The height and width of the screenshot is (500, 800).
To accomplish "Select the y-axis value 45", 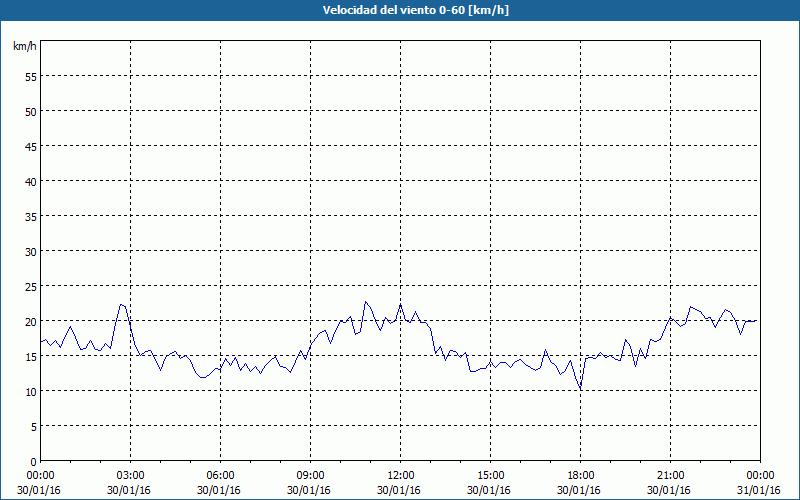I will (31, 146).
